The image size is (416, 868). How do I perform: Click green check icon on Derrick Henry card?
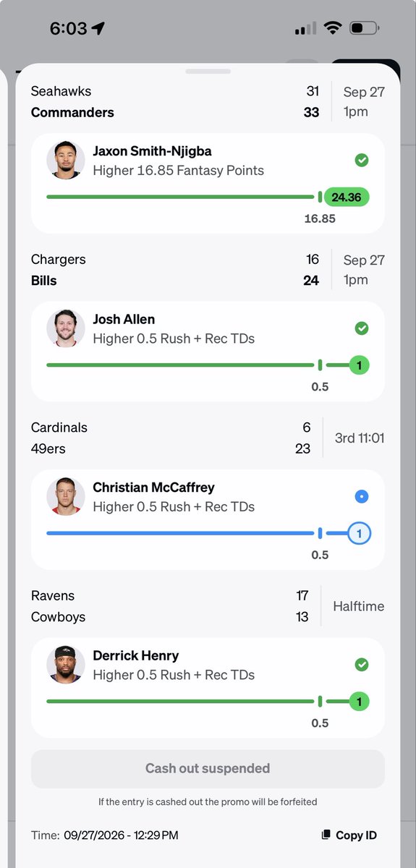362,664
